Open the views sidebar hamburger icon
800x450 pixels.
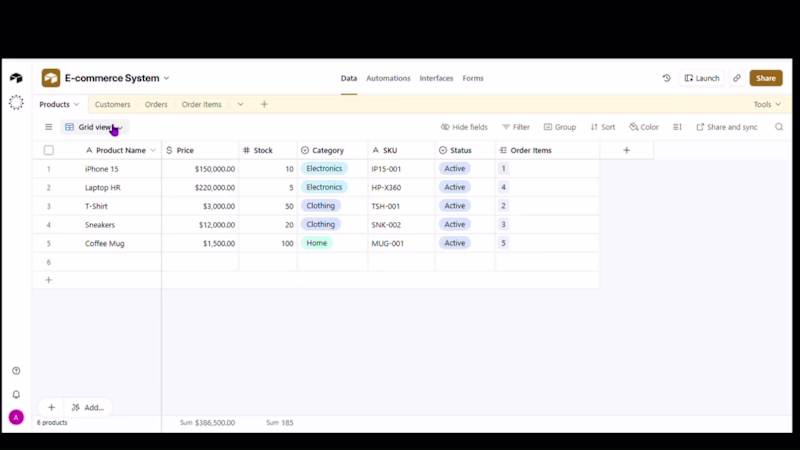(48, 127)
